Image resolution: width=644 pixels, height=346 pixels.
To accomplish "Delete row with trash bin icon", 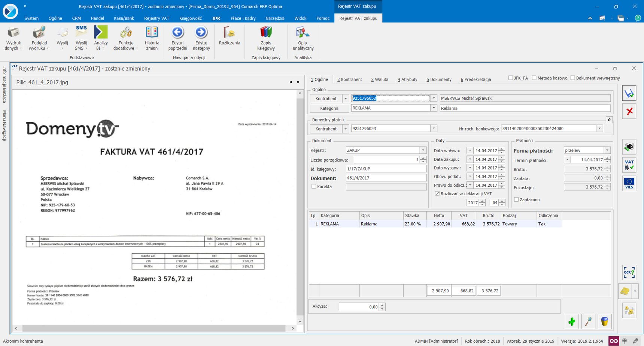I will click(x=604, y=322).
